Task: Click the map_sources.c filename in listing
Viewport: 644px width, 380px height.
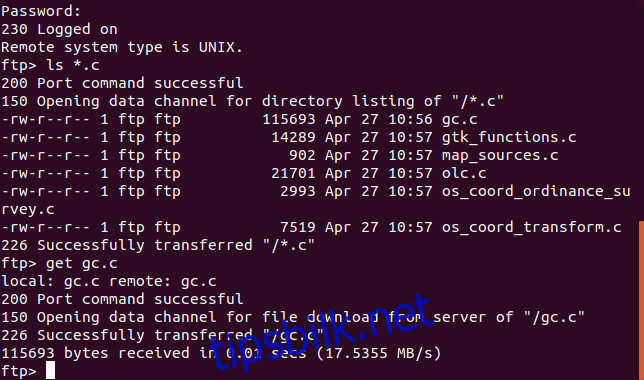Action: [x=500, y=155]
